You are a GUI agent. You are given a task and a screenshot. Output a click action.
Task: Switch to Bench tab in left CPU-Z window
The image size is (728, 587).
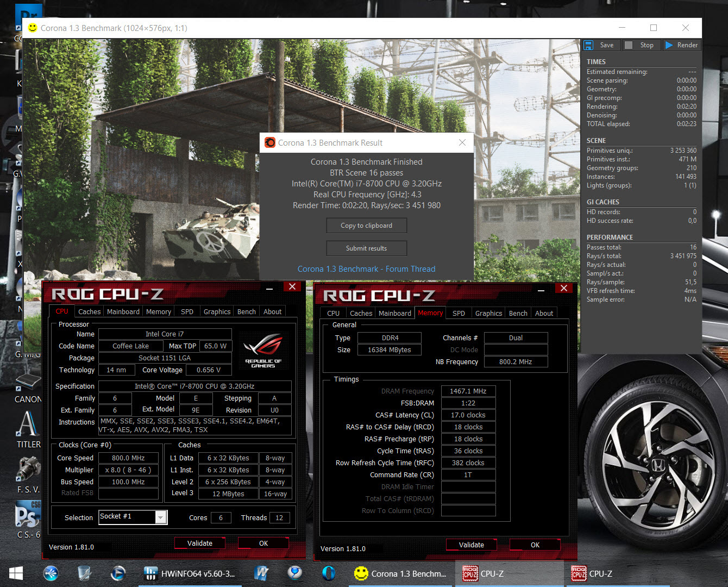click(247, 311)
